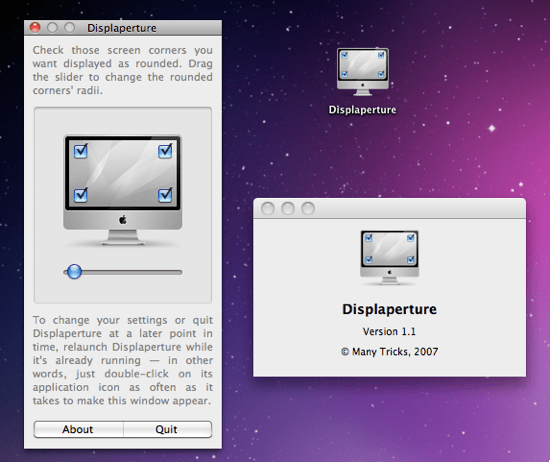Click '© Many Tricks, 2007' copyright text
Screen dimensions: 550x462
[389, 351]
